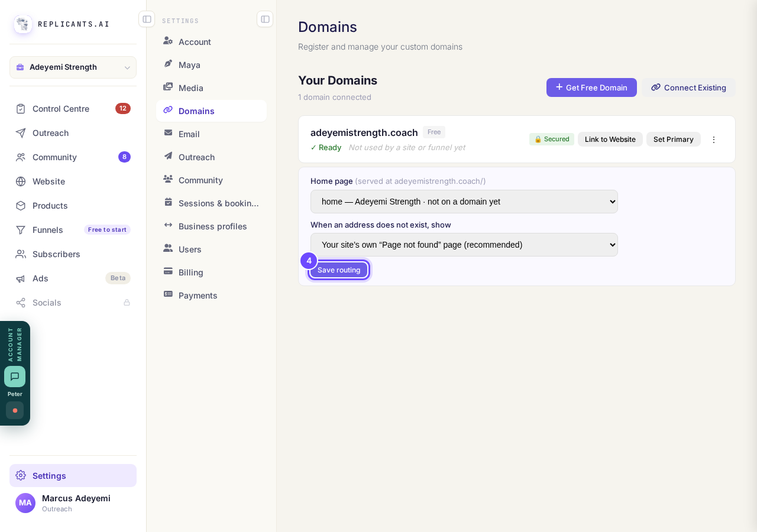Click the Outreach paper plane icon in main sidebar

(21, 133)
